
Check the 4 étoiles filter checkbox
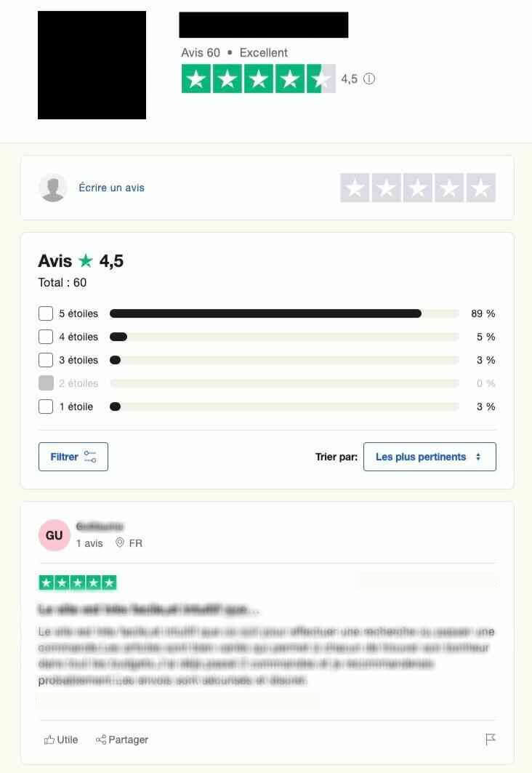click(x=46, y=337)
